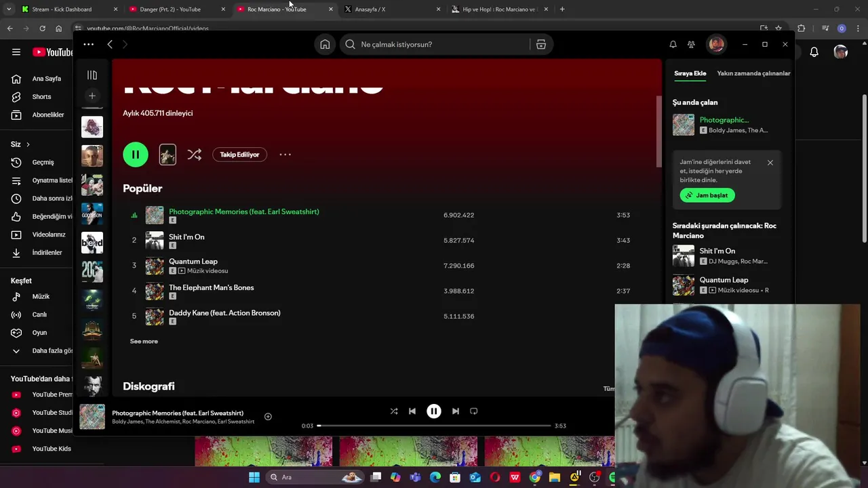This screenshot has width=868, height=488.
Task: Open the Bleed album in the library sidebar
Action: (x=92, y=243)
